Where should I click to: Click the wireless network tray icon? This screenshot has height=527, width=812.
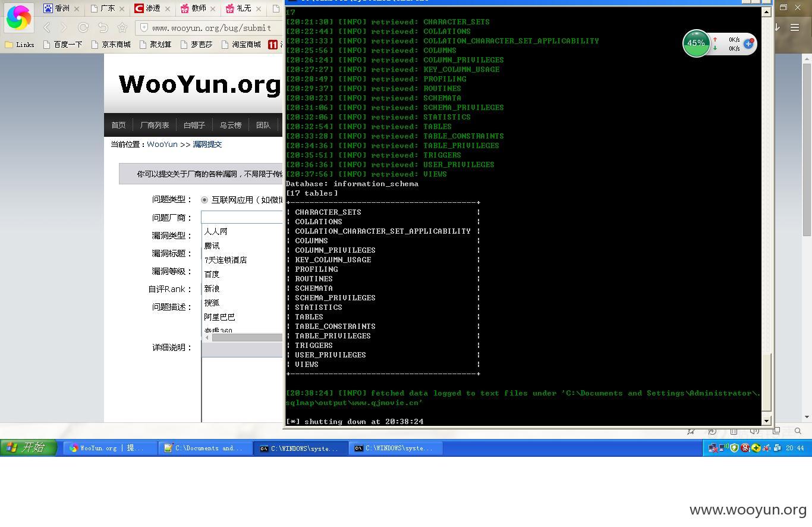click(x=723, y=448)
